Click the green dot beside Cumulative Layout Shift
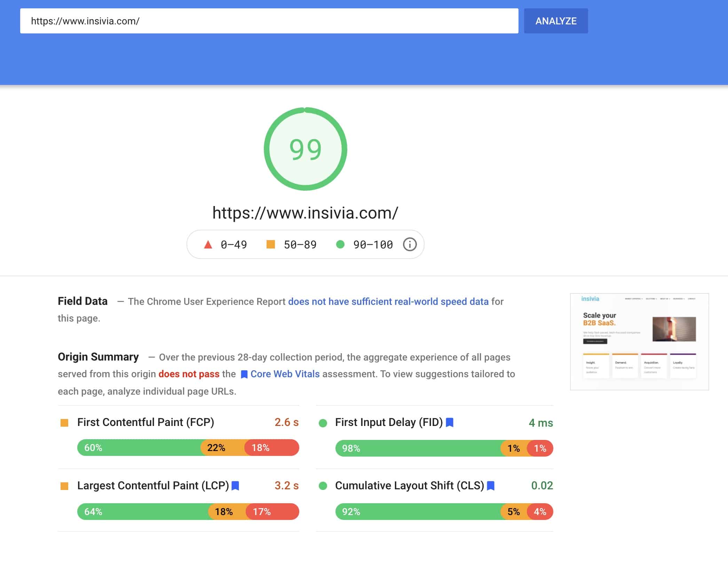Viewport: 728px width, 561px height. [323, 486]
